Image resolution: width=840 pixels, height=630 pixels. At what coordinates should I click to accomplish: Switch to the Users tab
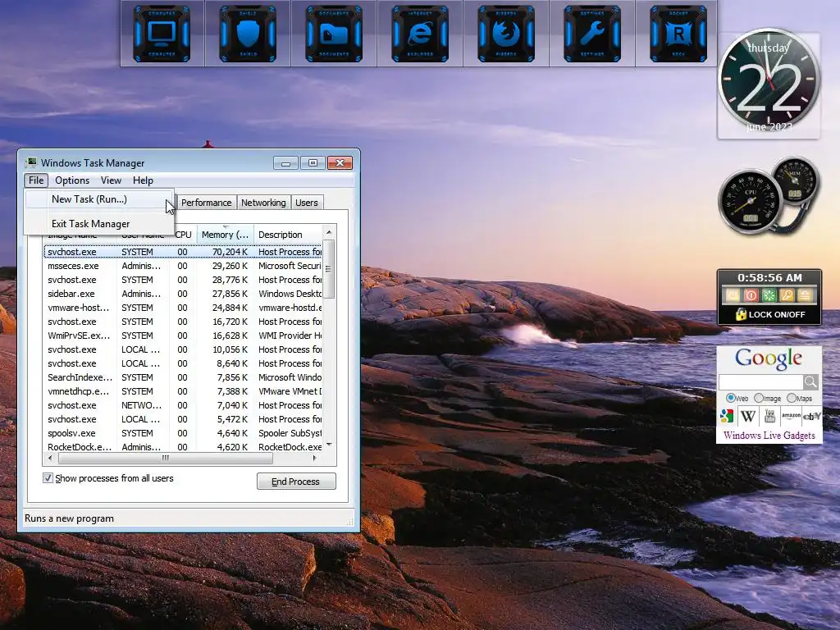[x=307, y=203]
